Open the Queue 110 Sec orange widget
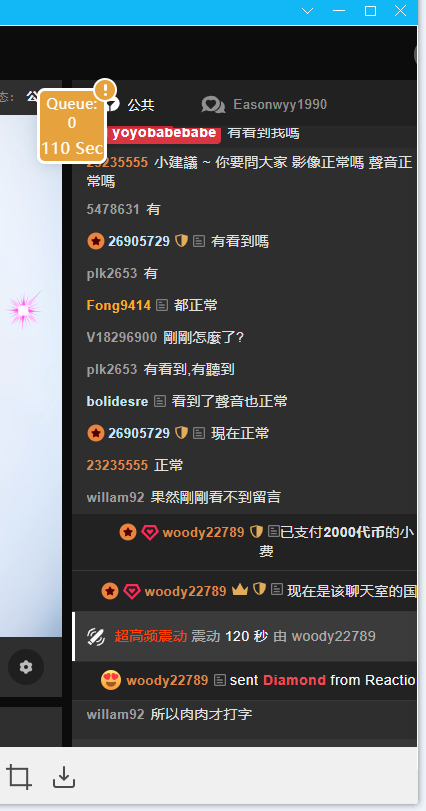 point(72,127)
